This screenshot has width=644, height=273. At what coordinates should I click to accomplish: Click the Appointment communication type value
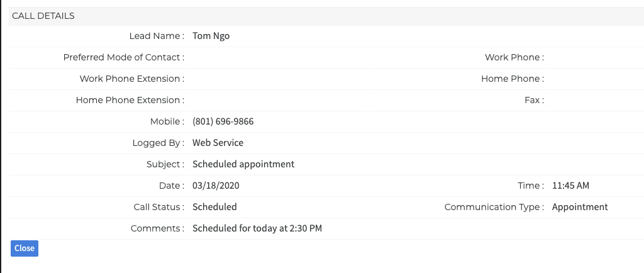click(x=580, y=207)
